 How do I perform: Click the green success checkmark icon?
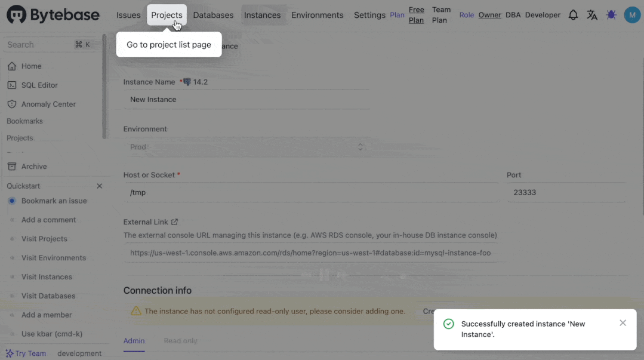pyautogui.click(x=448, y=324)
